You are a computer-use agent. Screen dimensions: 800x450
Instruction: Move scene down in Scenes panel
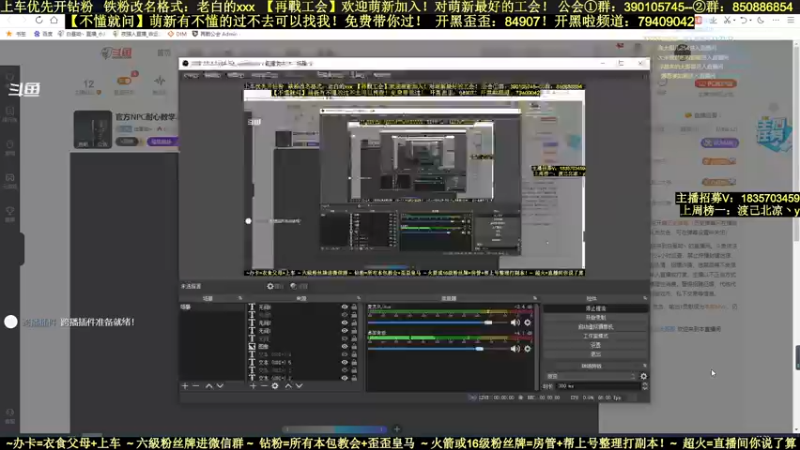[x=220, y=386]
